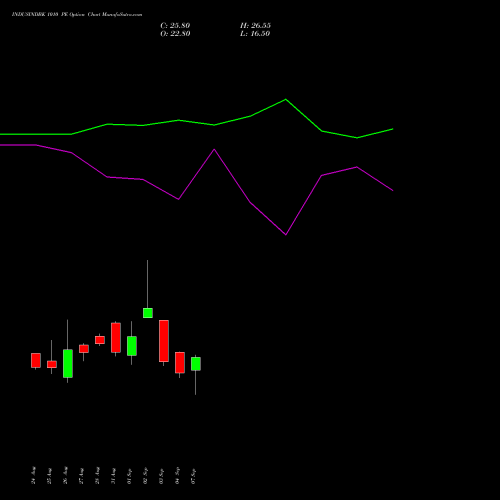This screenshot has height=500, width=500.
Task: Click the low value L: 16.50
Action: 255,34
